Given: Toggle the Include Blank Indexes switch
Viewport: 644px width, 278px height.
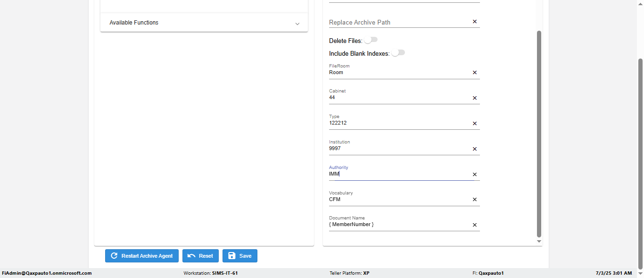Looking at the screenshot, I should click(x=398, y=53).
